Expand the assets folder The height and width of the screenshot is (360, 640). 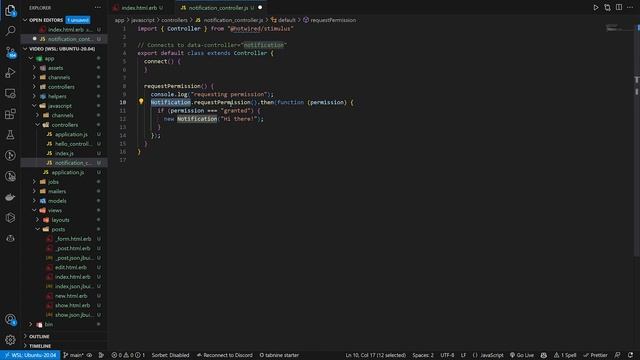(34, 68)
